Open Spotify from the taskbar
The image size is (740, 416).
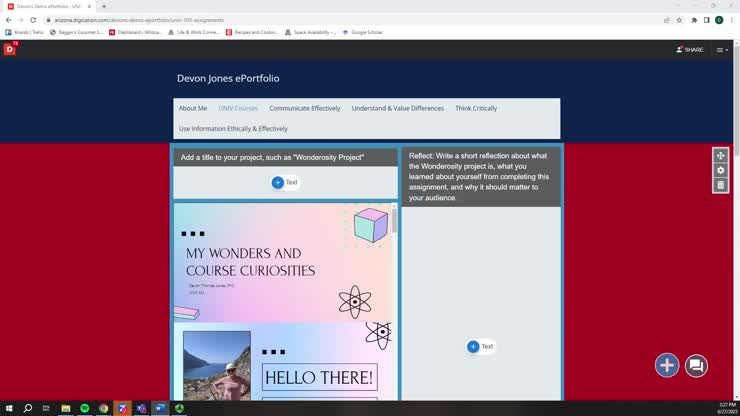click(x=84, y=408)
